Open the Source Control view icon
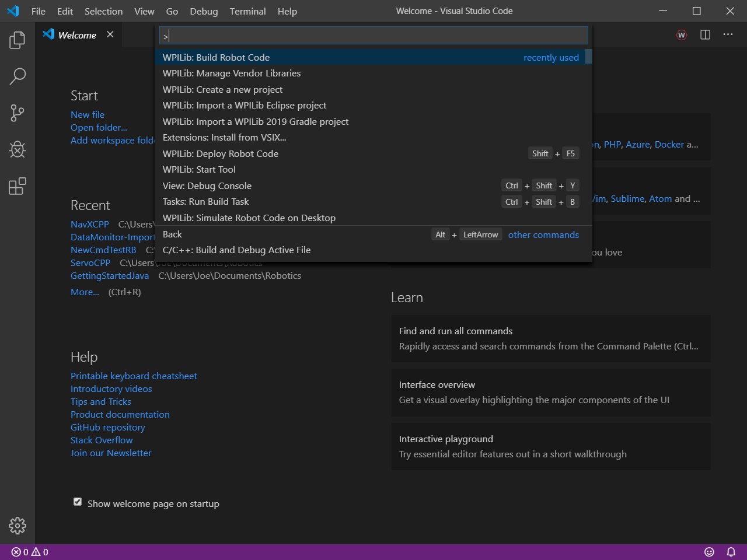 coord(18,113)
